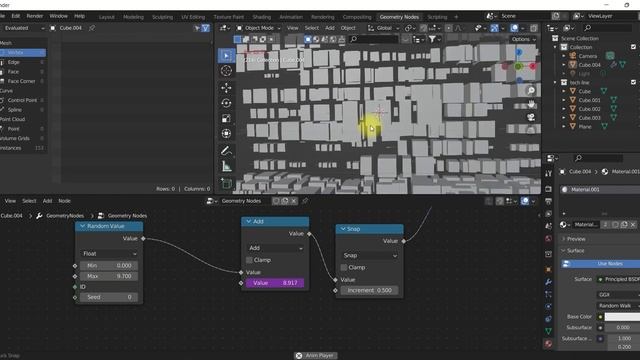Screen dimensions: 640x360
Task: Activate the Annotate pencil tool
Action: tap(226, 151)
